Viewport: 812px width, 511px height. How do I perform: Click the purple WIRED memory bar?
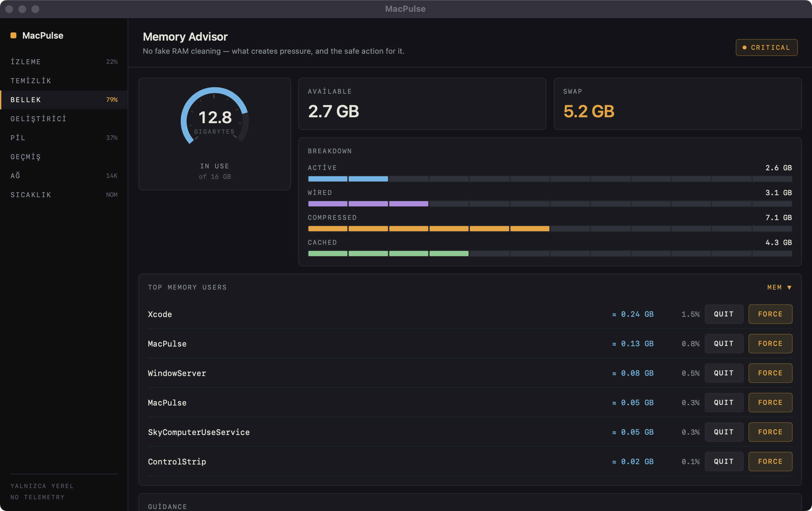pyautogui.click(x=550, y=204)
